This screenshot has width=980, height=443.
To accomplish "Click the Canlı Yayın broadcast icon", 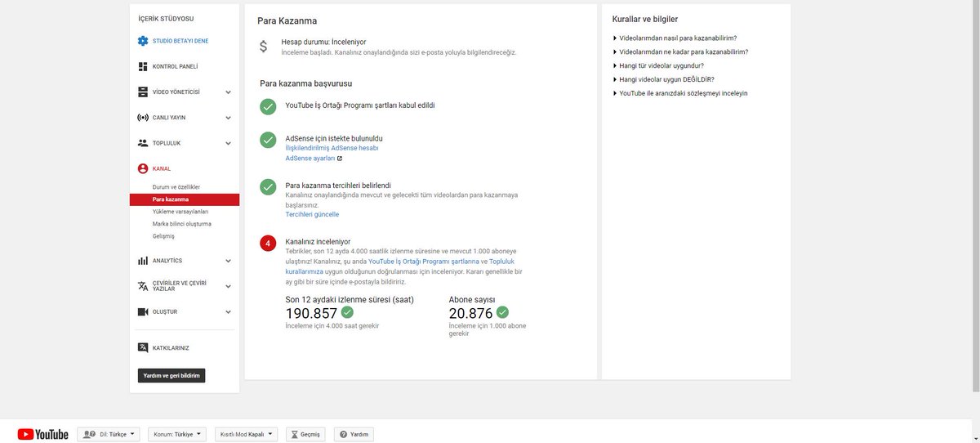I will (143, 117).
